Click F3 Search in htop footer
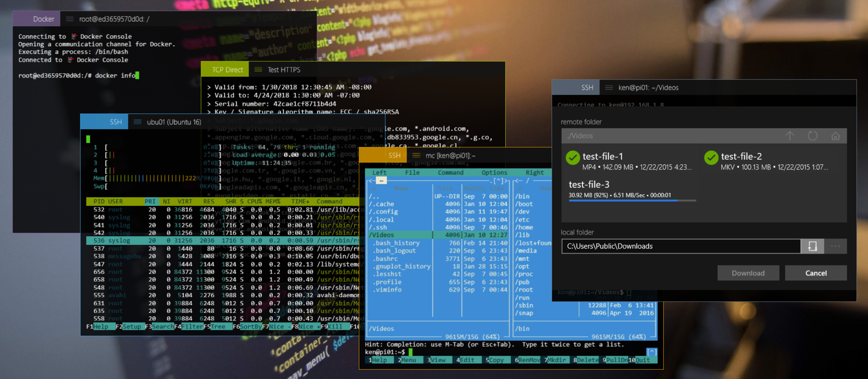 pos(159,326)
